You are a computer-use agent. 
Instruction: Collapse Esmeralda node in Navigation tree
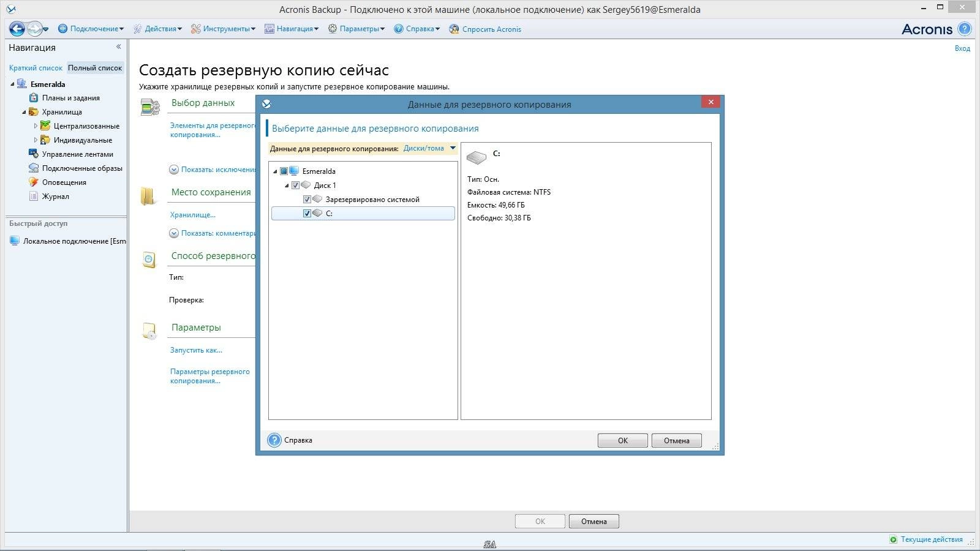pyautogui.click(x=12, y=84)
